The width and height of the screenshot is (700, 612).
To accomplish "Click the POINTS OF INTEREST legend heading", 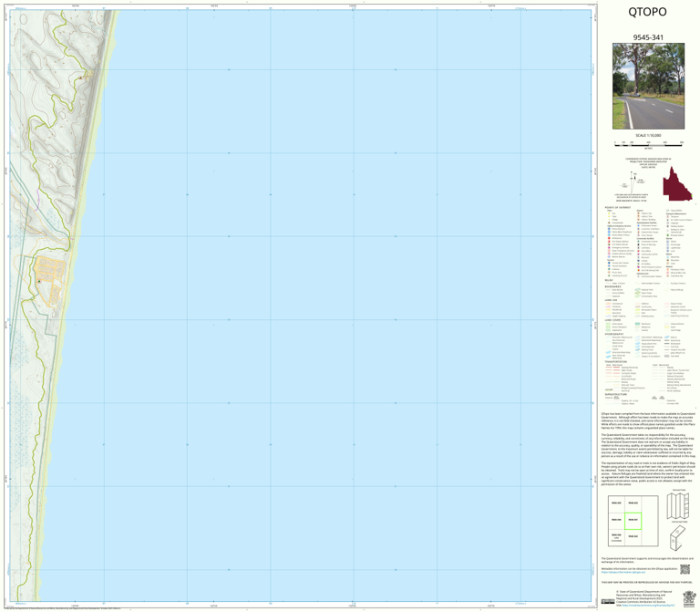I will point(618,208).
